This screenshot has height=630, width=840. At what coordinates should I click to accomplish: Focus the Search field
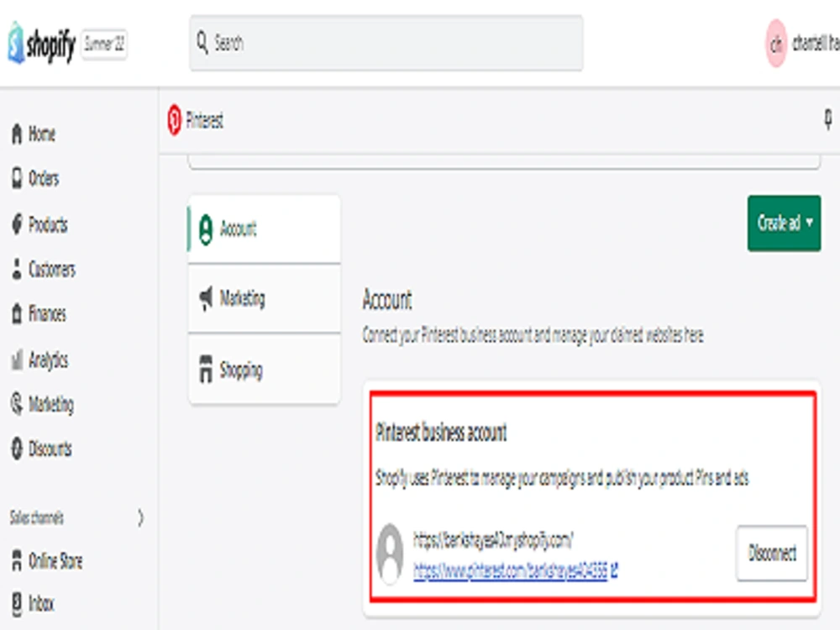pos(386,43)
